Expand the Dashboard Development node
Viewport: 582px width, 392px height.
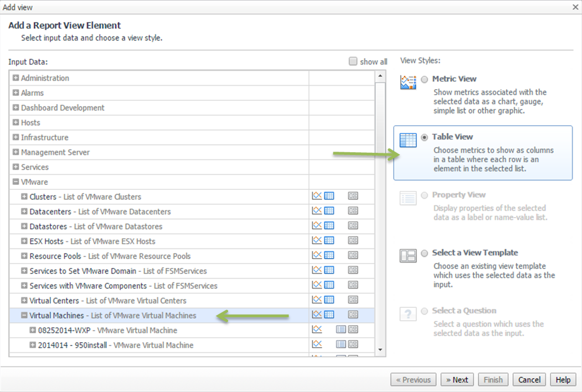16,107
